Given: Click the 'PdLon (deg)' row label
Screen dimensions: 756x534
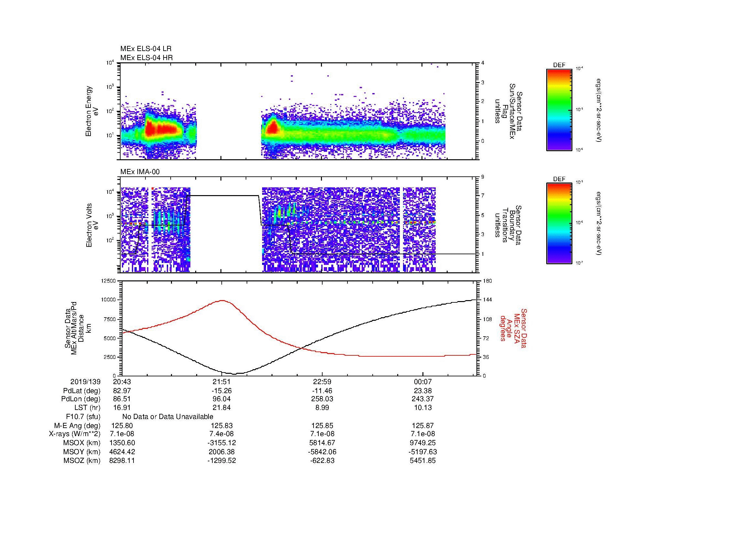Looking at the screenshot, I should (81, 399).
